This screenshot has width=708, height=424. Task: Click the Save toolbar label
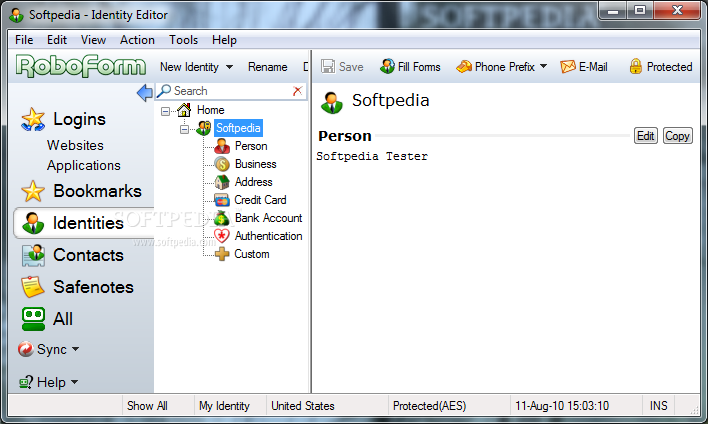click(x=351, y=67)
